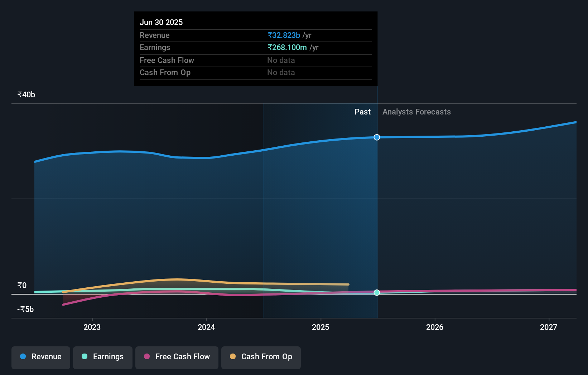Toggle the Cash From Op series visibility
This screenshot has height=375, width=588.
pyautogui.click(x=261, y=357)
